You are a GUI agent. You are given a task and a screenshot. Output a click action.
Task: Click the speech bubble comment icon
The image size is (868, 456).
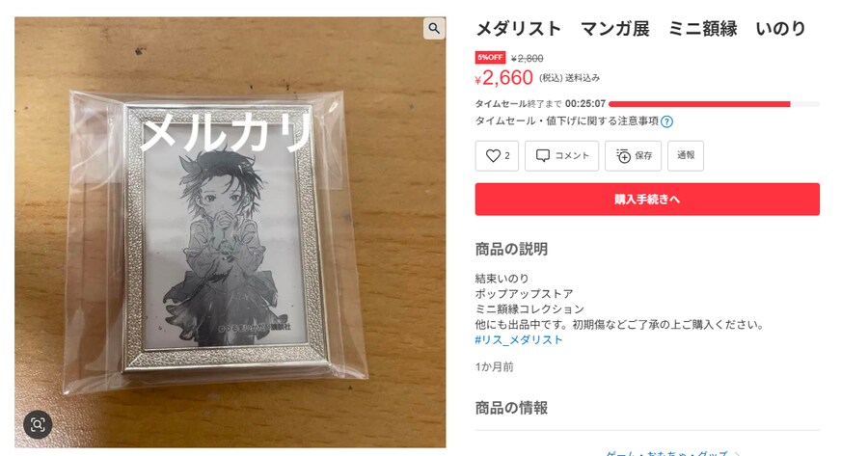click(x=542, y=156)
